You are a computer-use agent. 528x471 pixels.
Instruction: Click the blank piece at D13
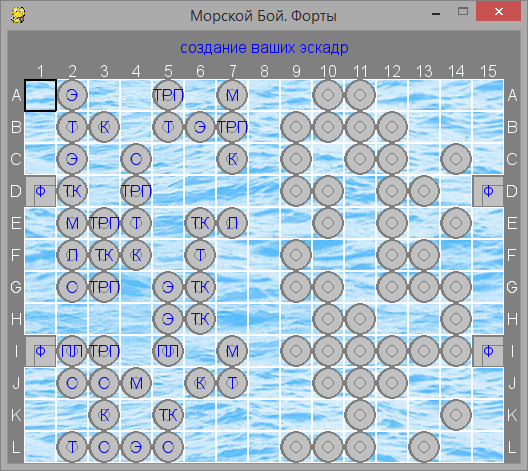coord(424,191)
